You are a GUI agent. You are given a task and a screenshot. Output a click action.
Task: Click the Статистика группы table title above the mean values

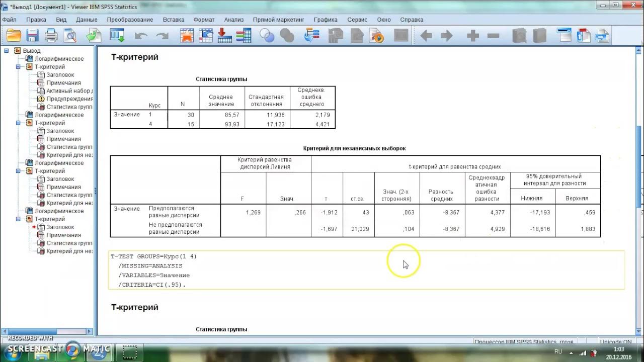[221, 79]
